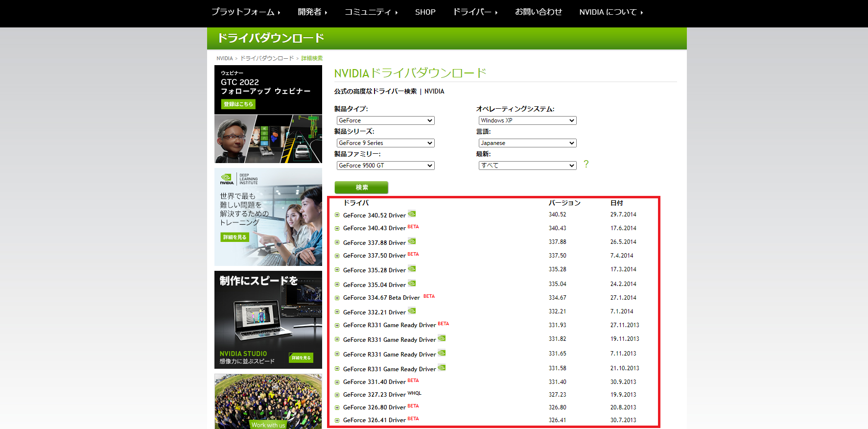Click the NVIDIA badge beside GeForce 335.04 Driver
Viewport: 868px width, 429px height.
(412, 283)
